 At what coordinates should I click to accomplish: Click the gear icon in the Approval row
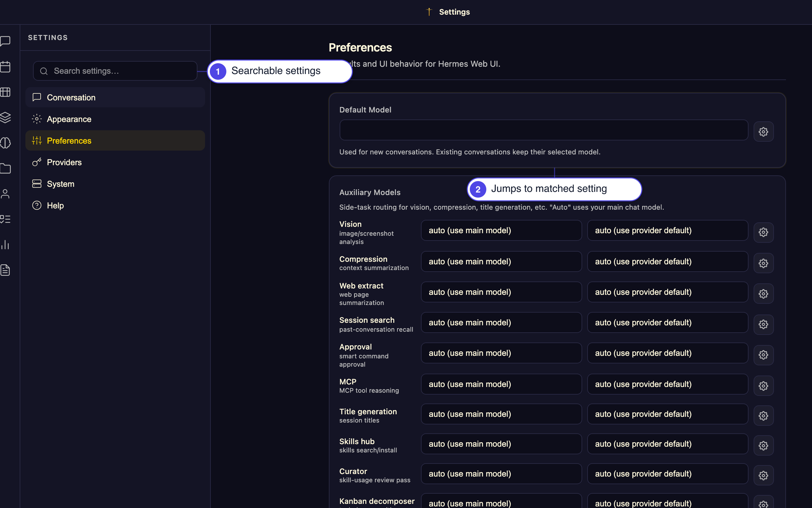point(763,355)
